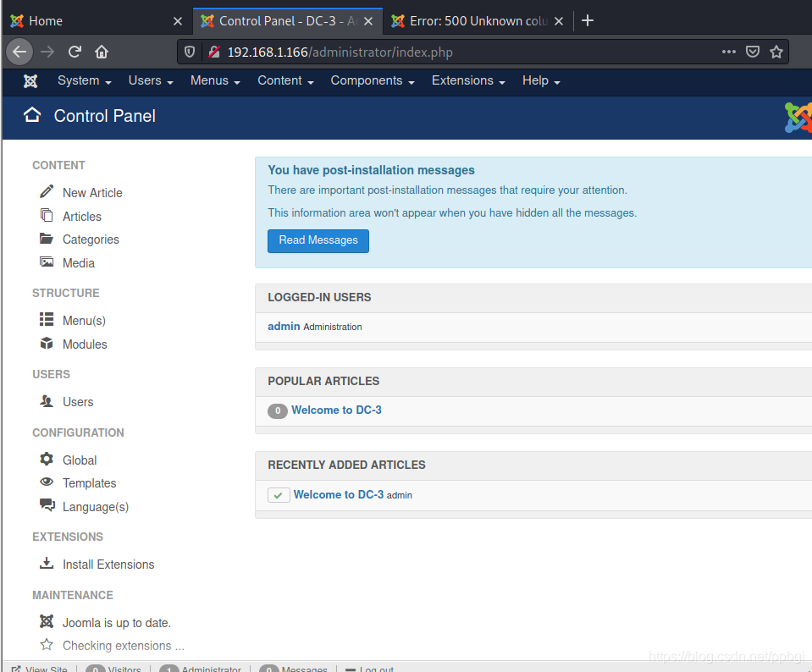The width and height of the screenshot is (812, 672).
Task: Click the Read Messages button
Action: point(318,240)
